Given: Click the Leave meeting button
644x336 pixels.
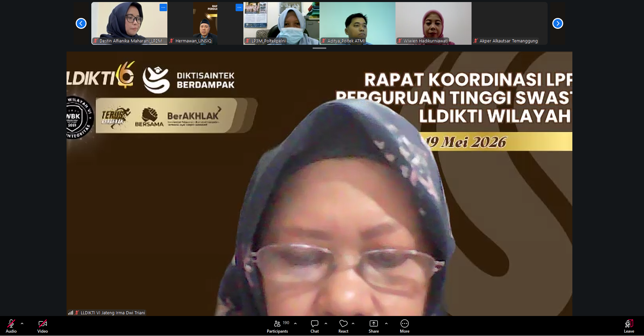Looking at the screenshot, I should [x=629, y=326].
